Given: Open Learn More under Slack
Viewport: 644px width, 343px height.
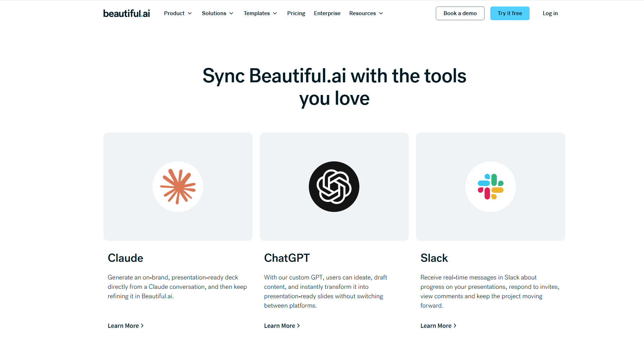Looking at the screenshot, I should (x=438, y=326).
